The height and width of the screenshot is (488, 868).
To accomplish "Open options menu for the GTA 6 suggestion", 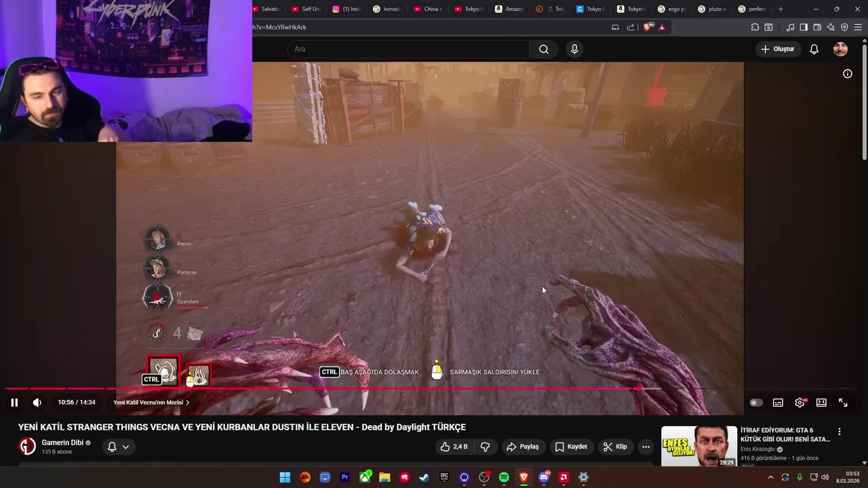I will point(840,432).
